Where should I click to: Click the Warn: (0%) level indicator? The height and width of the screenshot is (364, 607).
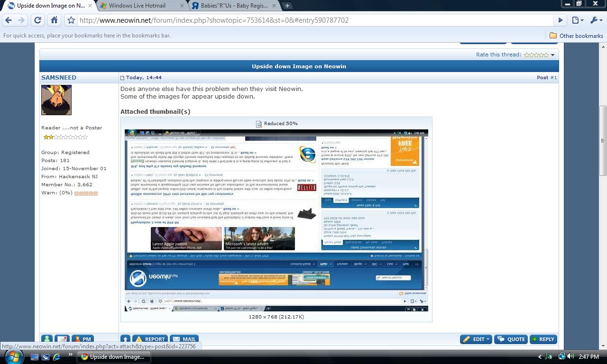point(86,193)
